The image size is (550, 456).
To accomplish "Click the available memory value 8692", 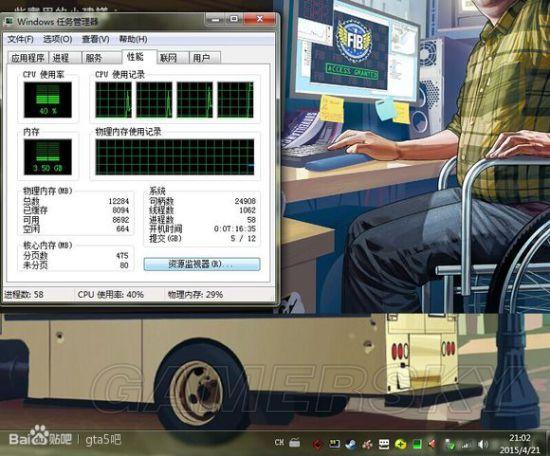I will point(121,220).
